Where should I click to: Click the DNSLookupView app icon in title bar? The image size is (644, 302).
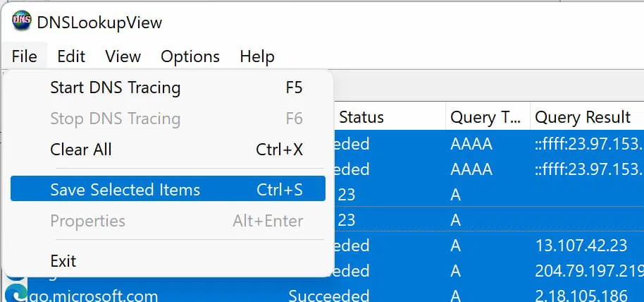pos(22,22)
